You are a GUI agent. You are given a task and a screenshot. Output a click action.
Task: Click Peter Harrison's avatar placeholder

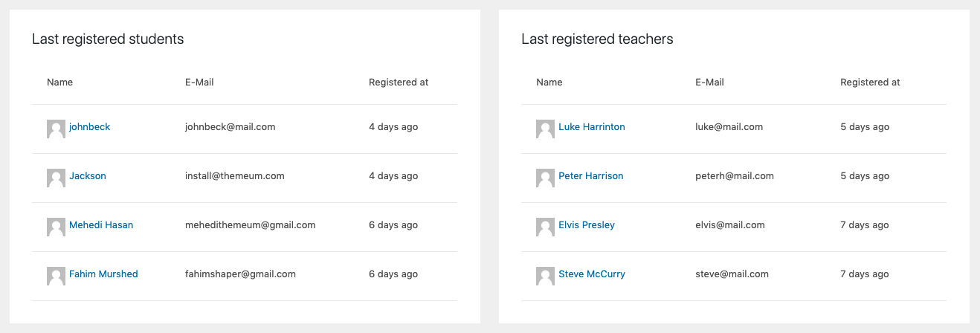coord(545,178)
